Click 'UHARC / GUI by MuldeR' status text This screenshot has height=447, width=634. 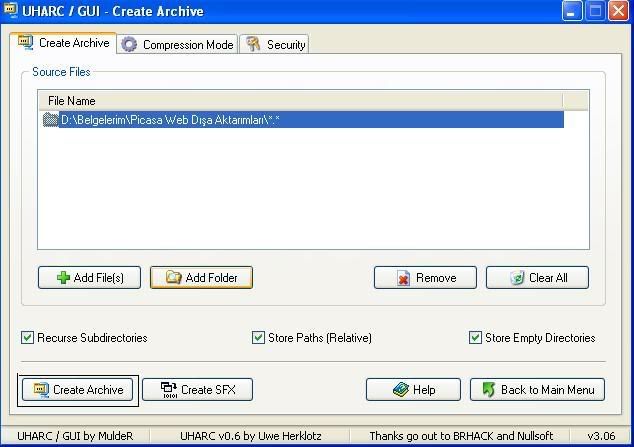pyautogui.click(x=75, y=436)
